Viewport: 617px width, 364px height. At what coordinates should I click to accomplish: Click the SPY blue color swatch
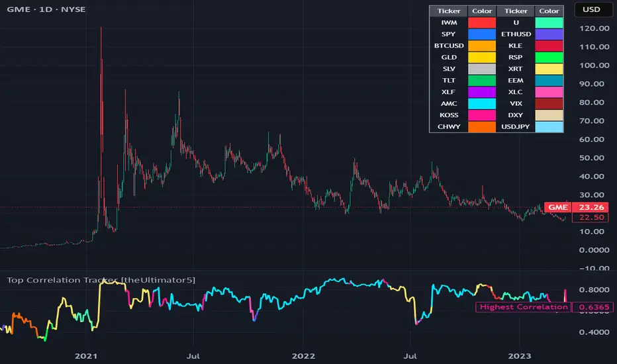tap(482, 34)
